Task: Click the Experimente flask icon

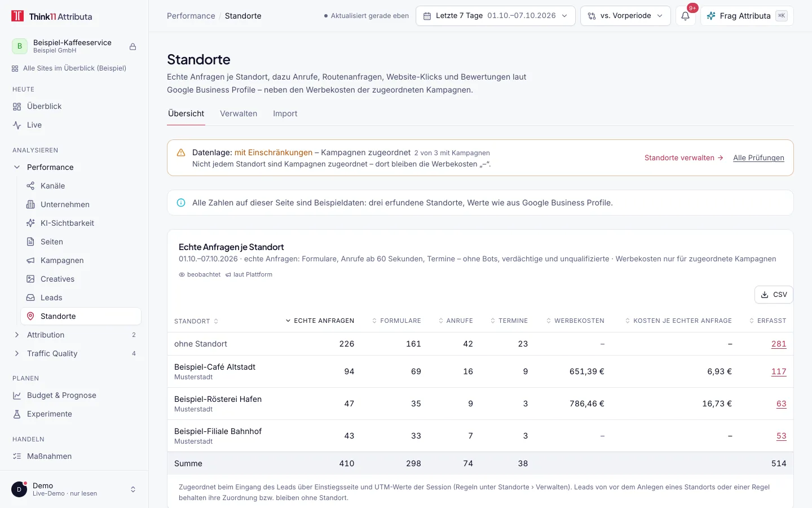Action: click(17, 414)
